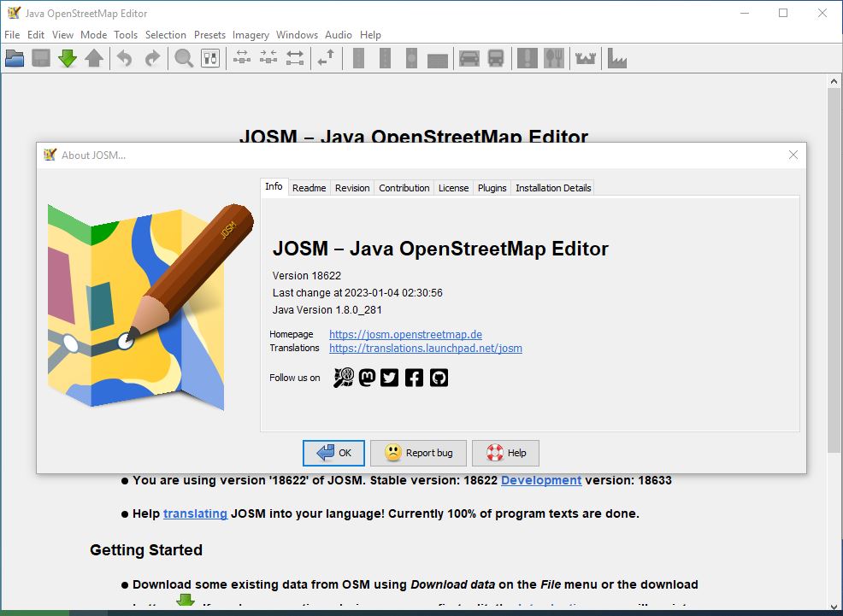Open the File menu
This screenshot has height=616, width=843.
coord(12,35)
